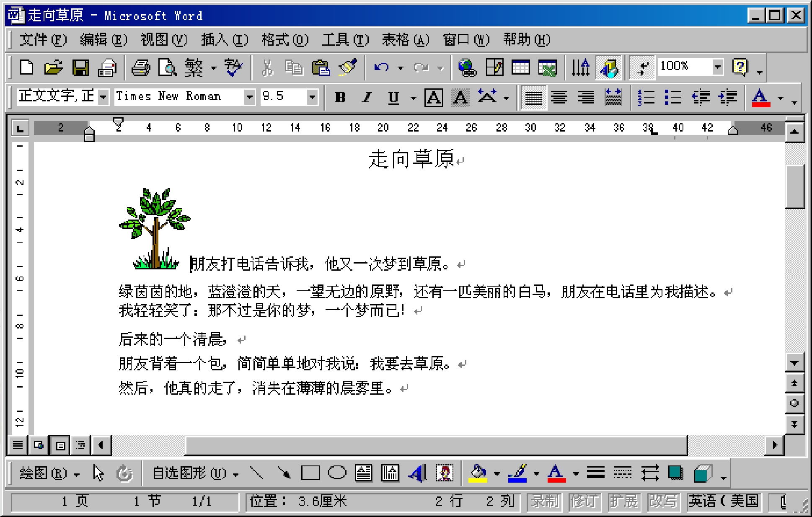Toggle Italic formatting button
812x517 pixels.
(x=367, y=98)
